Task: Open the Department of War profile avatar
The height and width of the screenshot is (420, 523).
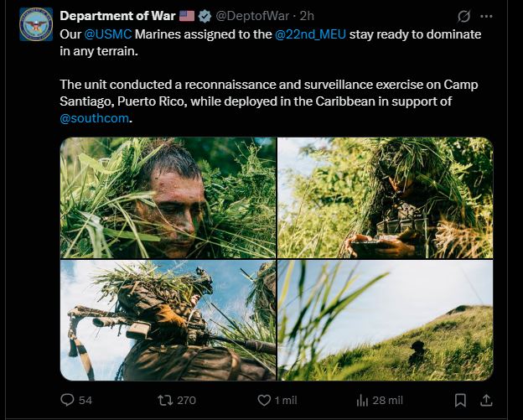Action: (35, 24)
